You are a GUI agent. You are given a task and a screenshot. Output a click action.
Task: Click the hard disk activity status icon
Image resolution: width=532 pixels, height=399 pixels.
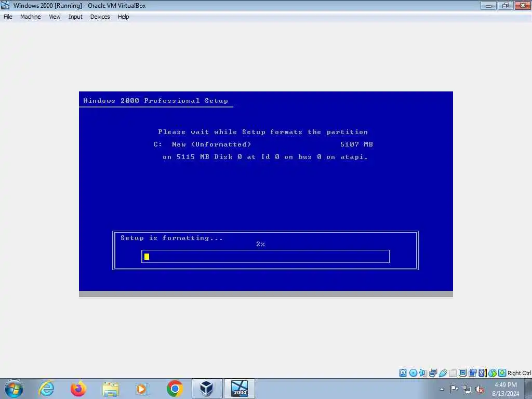tap(403, 373)
